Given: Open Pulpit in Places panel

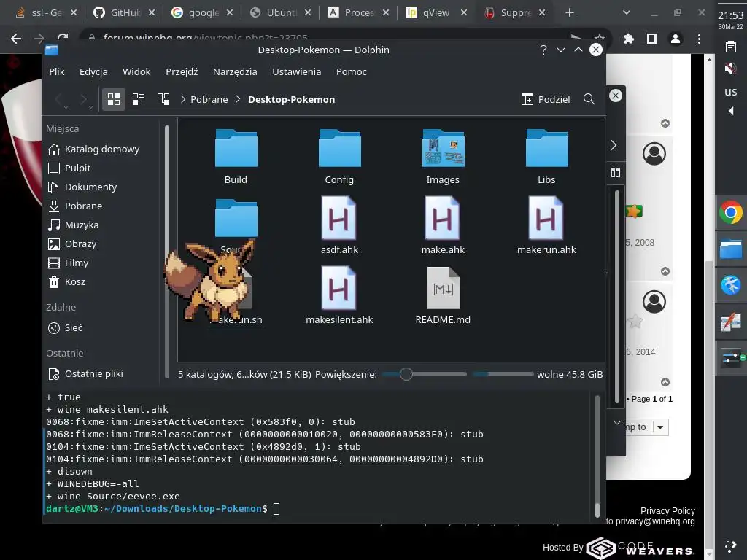Looking at the screenshot, I should click(x=69, y=168).
